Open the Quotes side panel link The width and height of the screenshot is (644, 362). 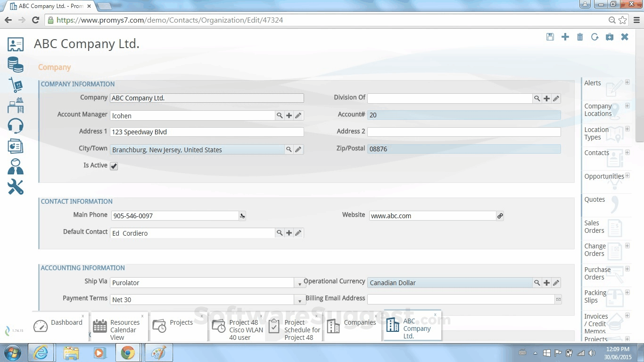594,199
